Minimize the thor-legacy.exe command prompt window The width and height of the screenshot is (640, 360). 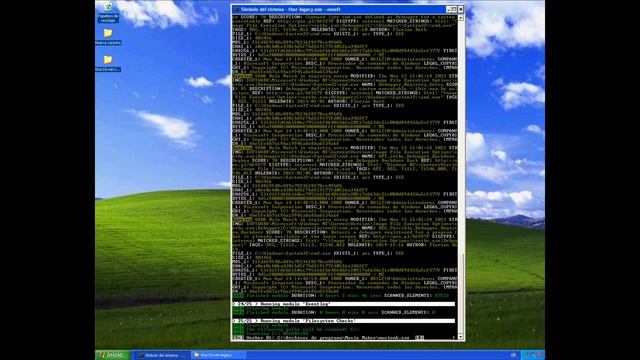tap(448, 9)
